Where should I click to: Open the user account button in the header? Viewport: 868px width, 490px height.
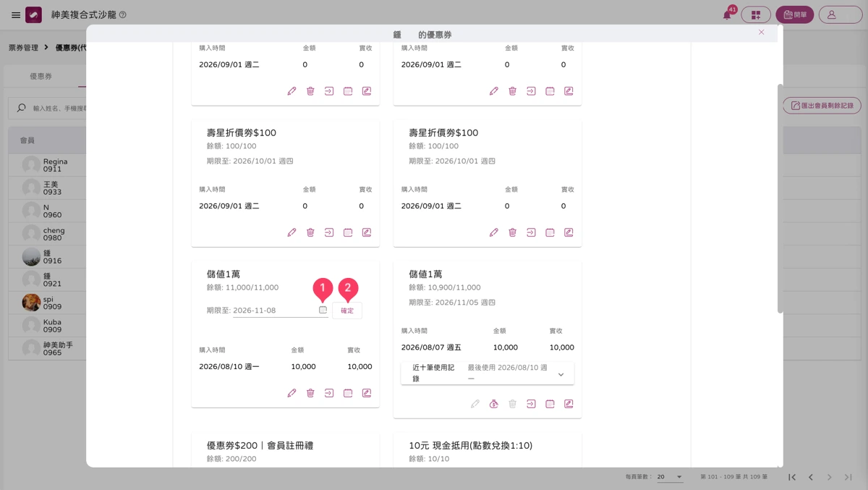pos(841,14)
